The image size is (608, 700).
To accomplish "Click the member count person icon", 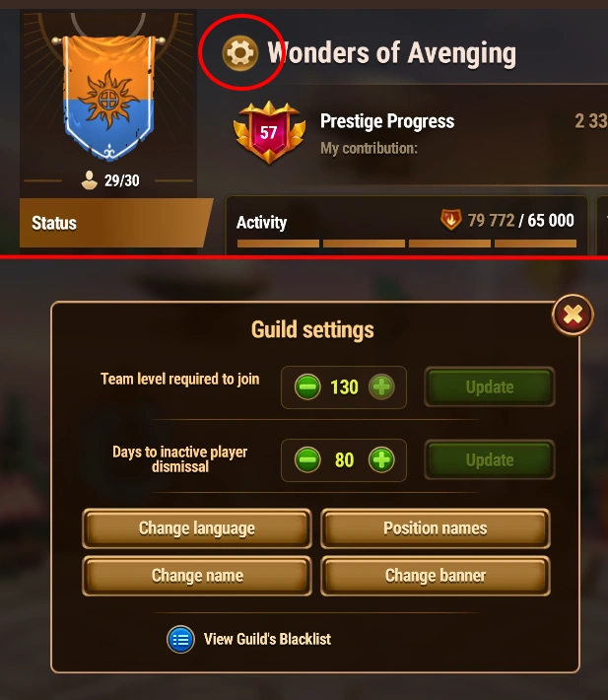I will pyautogui.click(x=90, y=180).
